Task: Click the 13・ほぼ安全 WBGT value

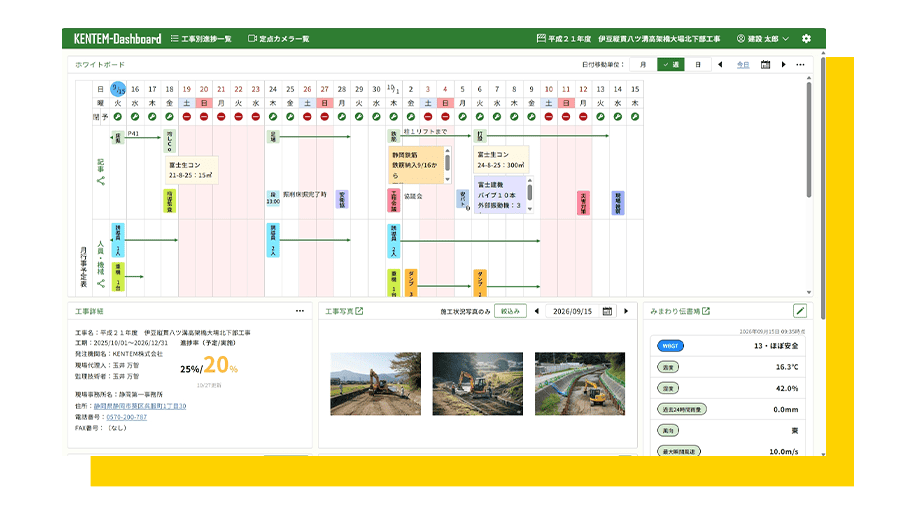Action: click(776, 346)
